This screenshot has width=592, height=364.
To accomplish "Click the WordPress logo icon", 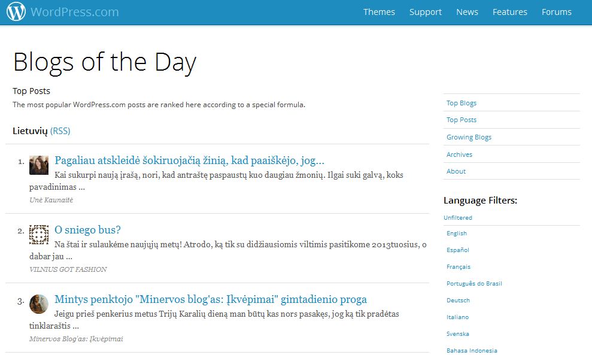I will (16, 11).
